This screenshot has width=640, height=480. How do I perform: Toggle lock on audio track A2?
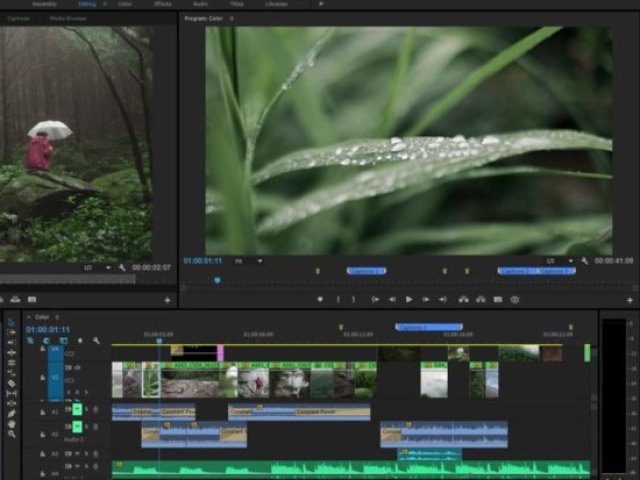tap(42, 434)
